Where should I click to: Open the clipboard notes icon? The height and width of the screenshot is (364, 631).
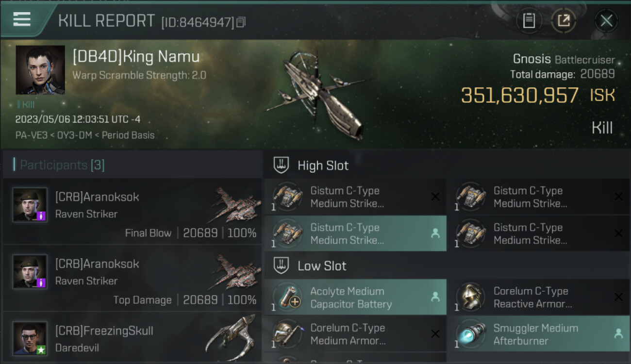(529, 20)
